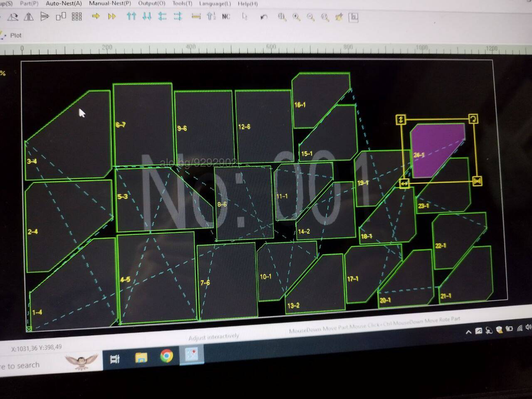This screenshot has height=399, width=532.
Task: Open Task View on the taskbar
Action: (x=115, y=359)
